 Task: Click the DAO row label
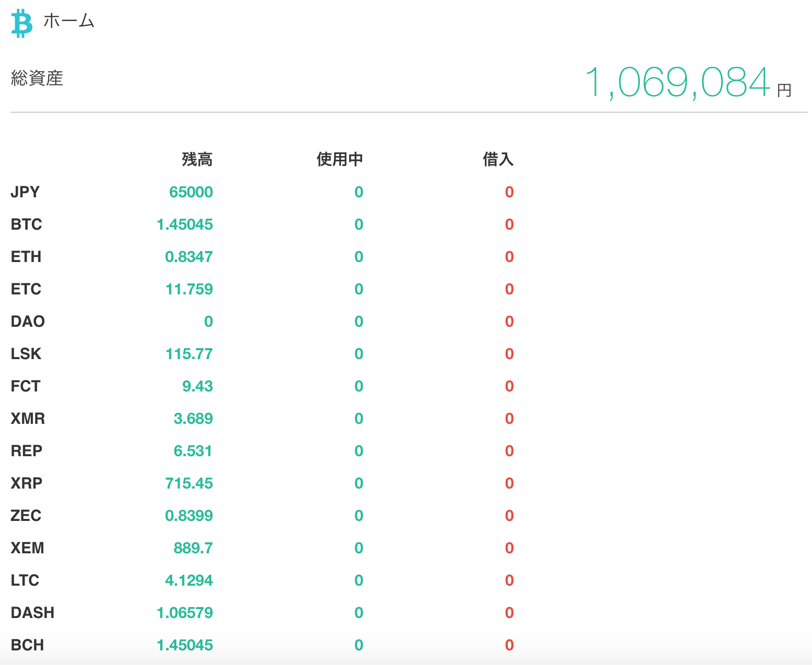(28, 321)
